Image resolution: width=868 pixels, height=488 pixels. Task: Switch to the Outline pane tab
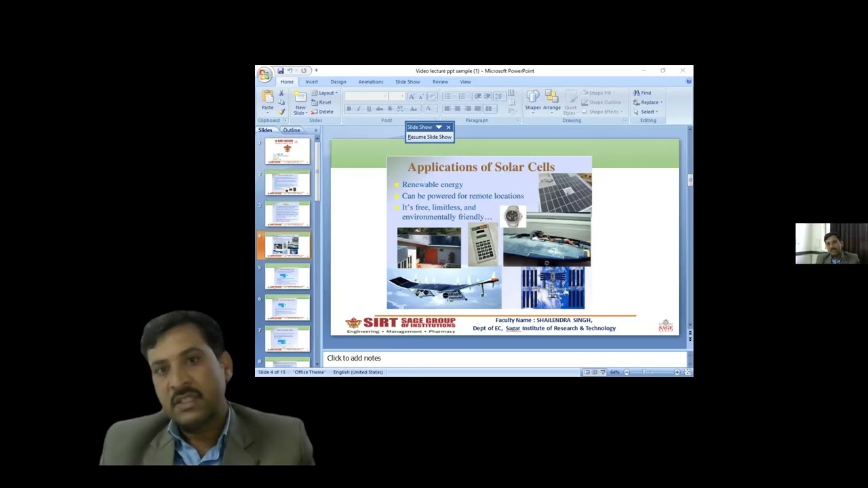[x=292, y=130]
